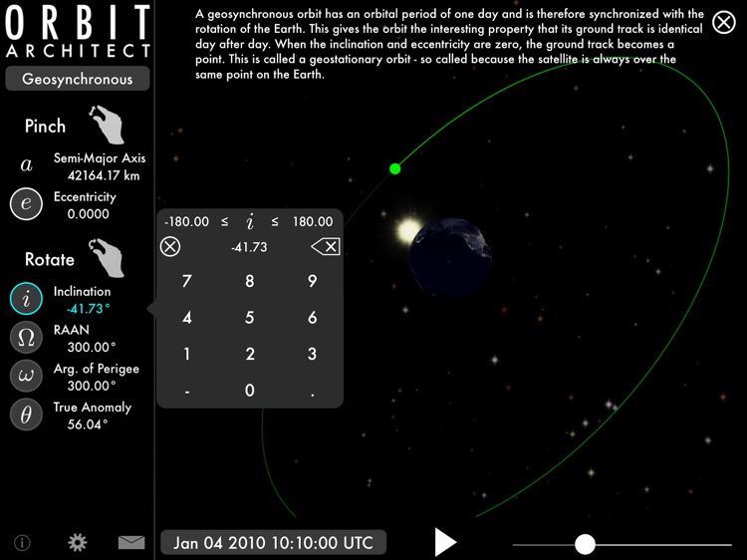This screenshot has height=560, width=747.
Task: Click the keypad value -41.73 field
Action: pos(249,247)
